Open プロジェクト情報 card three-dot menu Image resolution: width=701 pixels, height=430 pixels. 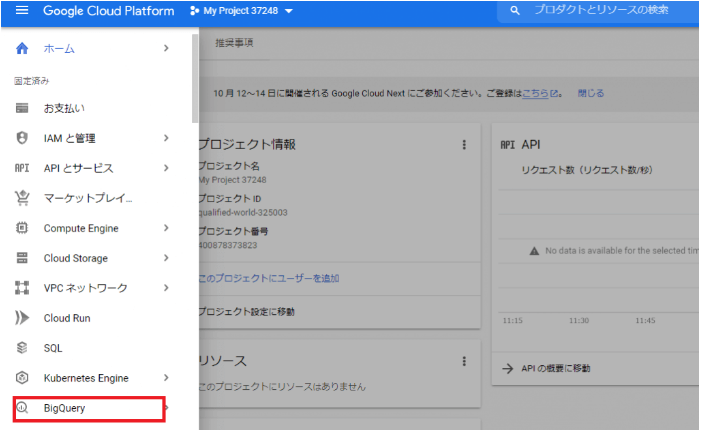[x=464, y=145]
